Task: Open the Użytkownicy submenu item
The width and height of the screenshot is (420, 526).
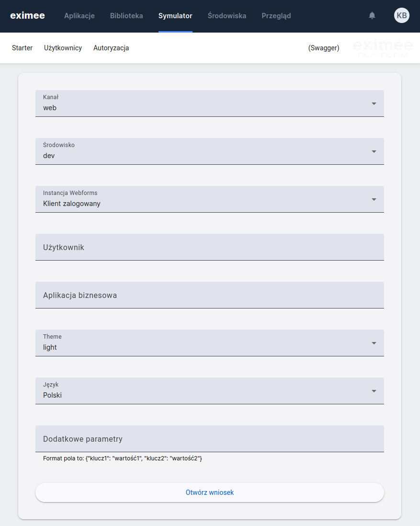Action: 63,48
